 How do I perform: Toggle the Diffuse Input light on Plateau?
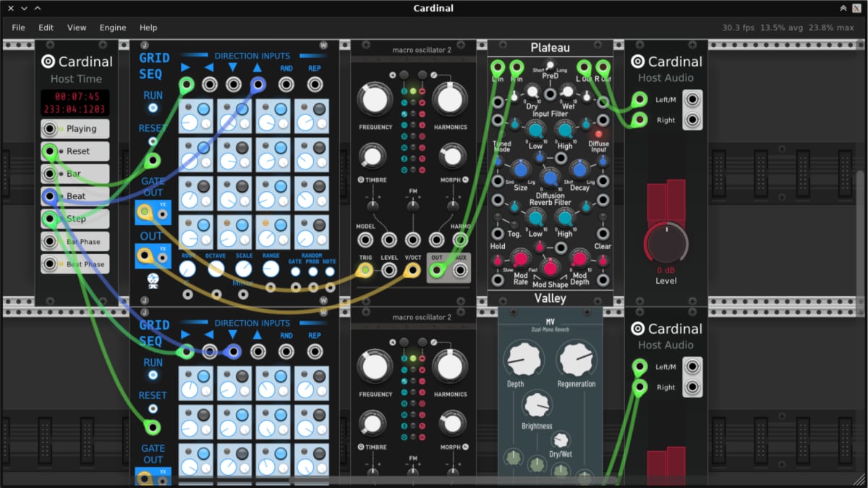pyautogui.click(x=598, y=134)
